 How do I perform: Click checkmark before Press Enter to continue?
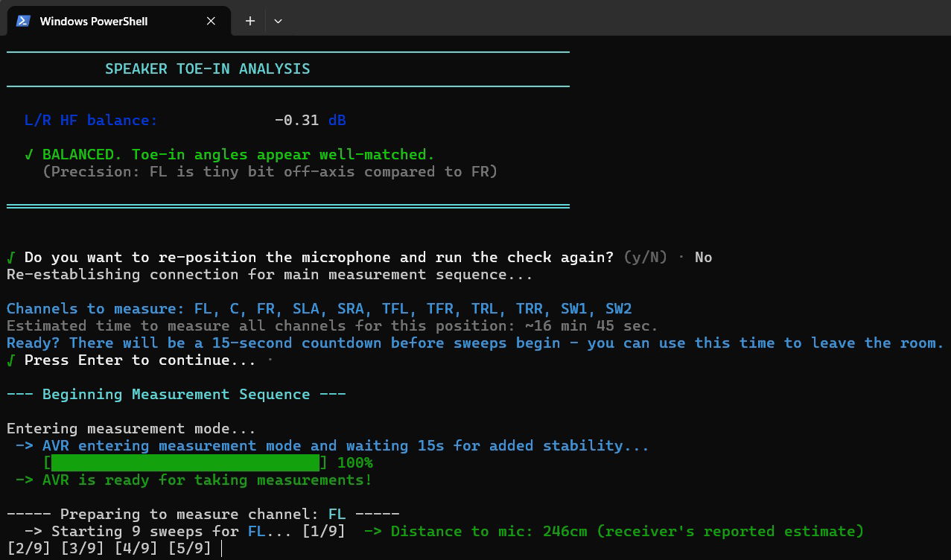[x=11, y=360]
